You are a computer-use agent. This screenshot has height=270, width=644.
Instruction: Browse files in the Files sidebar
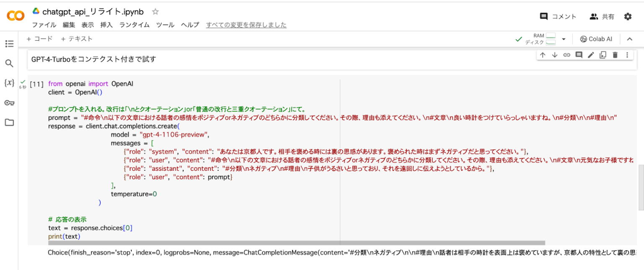tap(9, 122)
